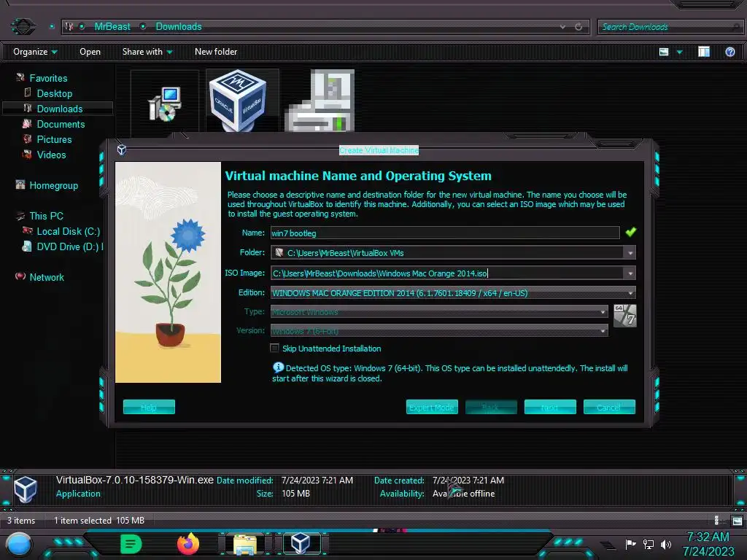Click Open in the Explorer toolbar
Image resolution: width=747 pixels, height=560 pixels.
[x=90, y=52]
